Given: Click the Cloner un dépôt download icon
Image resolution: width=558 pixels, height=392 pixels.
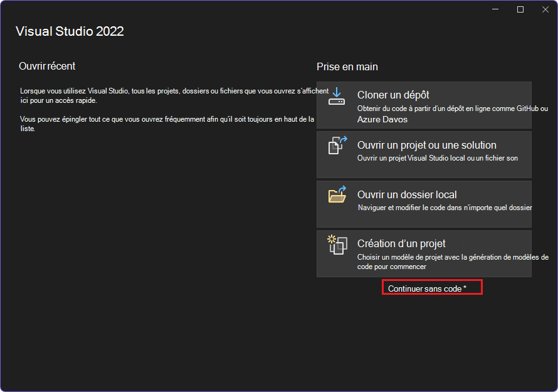Looking at the screenshot, I should coord(337,96).
